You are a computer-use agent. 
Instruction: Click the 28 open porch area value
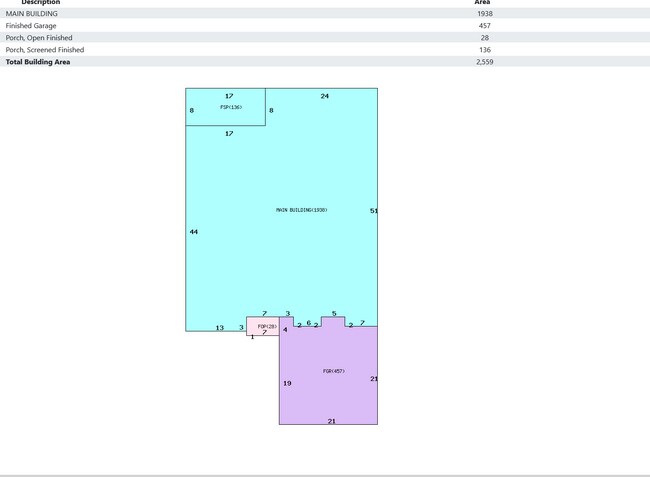coord(485,38)
